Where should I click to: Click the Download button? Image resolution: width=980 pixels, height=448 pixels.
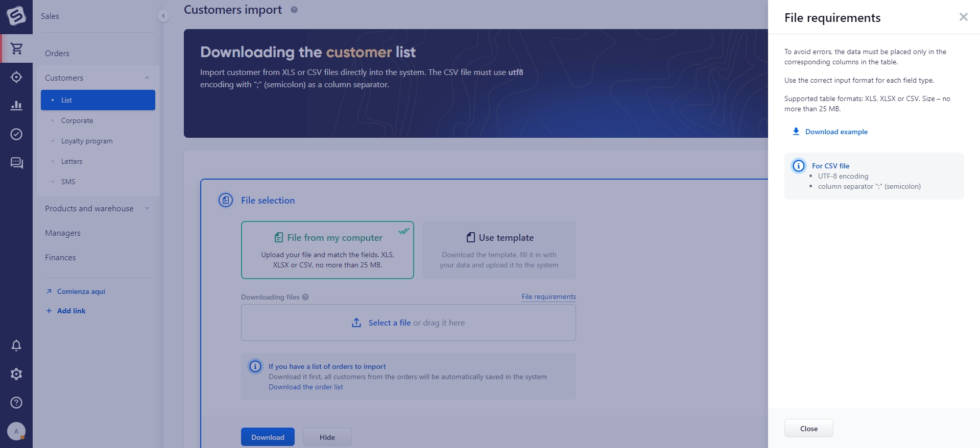click(268, 437)
